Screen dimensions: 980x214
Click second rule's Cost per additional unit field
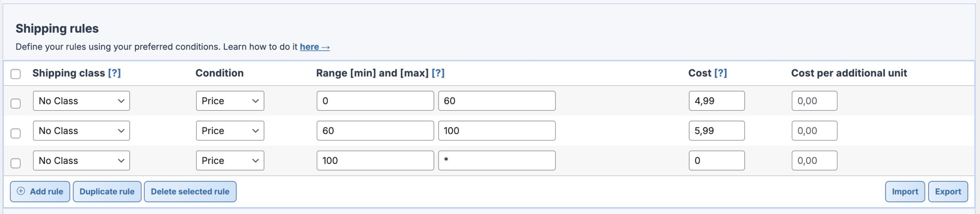(x=814, y=131)
